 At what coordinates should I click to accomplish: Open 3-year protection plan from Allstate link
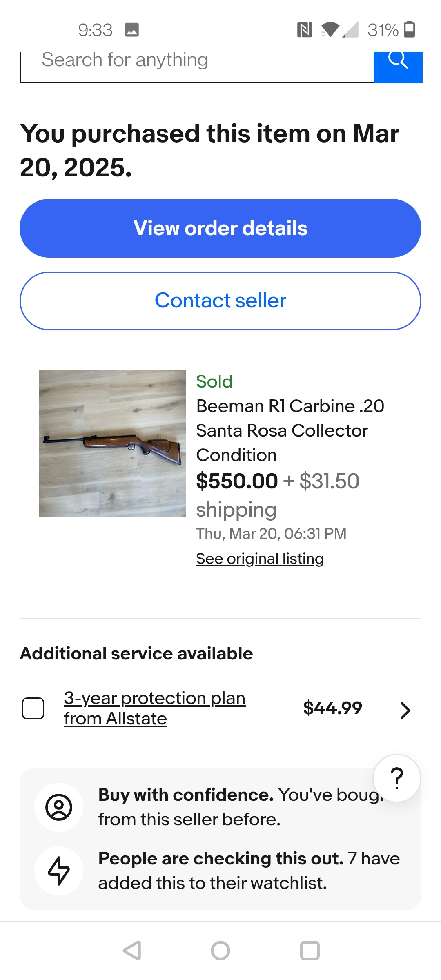point(154,708)
